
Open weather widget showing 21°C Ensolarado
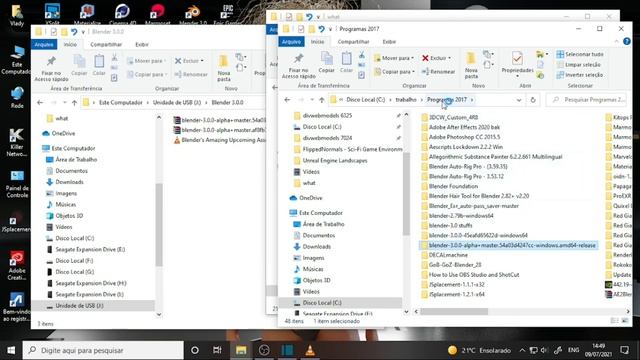coord(479,350)
